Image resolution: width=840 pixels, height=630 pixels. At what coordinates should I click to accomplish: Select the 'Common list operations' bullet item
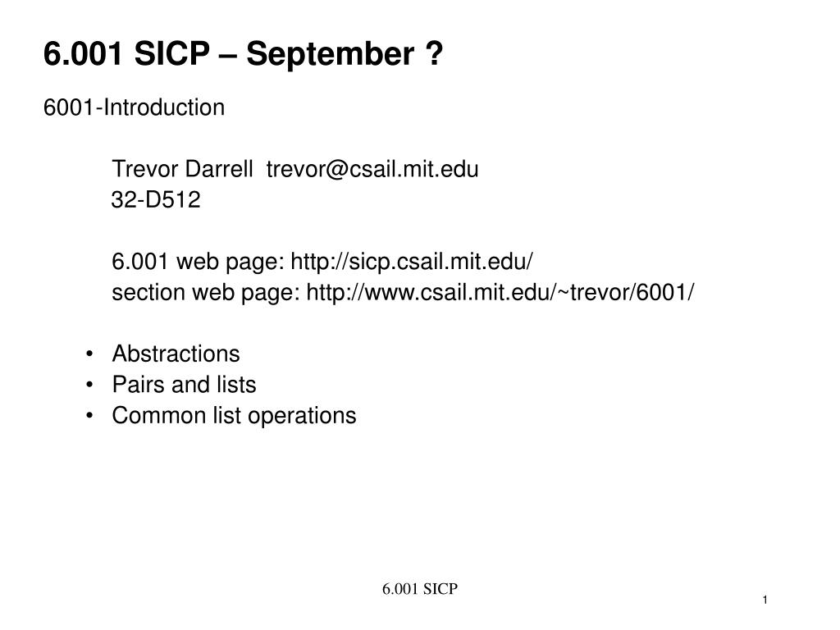click(x=234, y=416)
